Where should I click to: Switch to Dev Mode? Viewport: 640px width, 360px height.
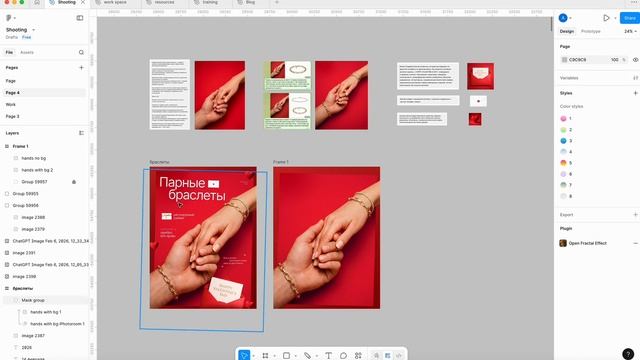[399, 356]
